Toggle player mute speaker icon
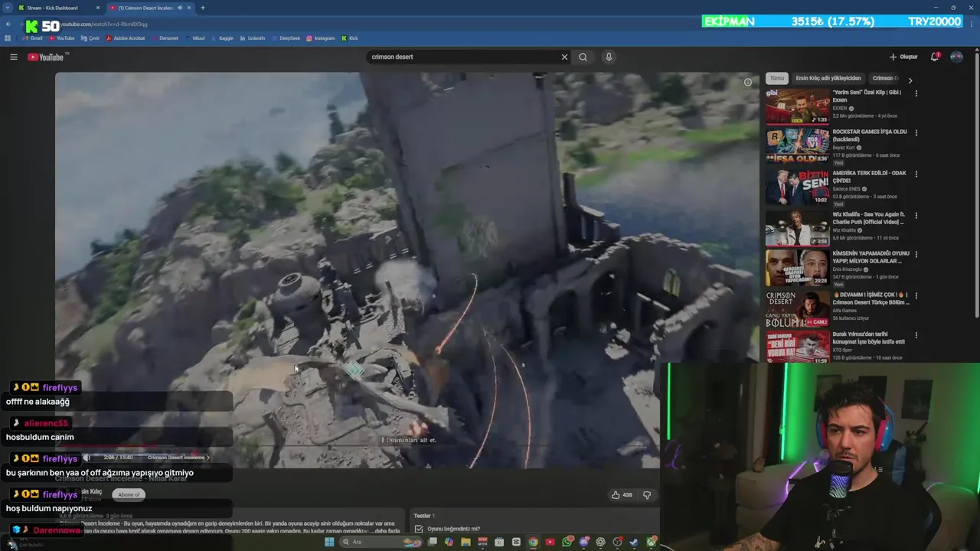Viewport: 980px width, 551px height. (x=87, y=458)
